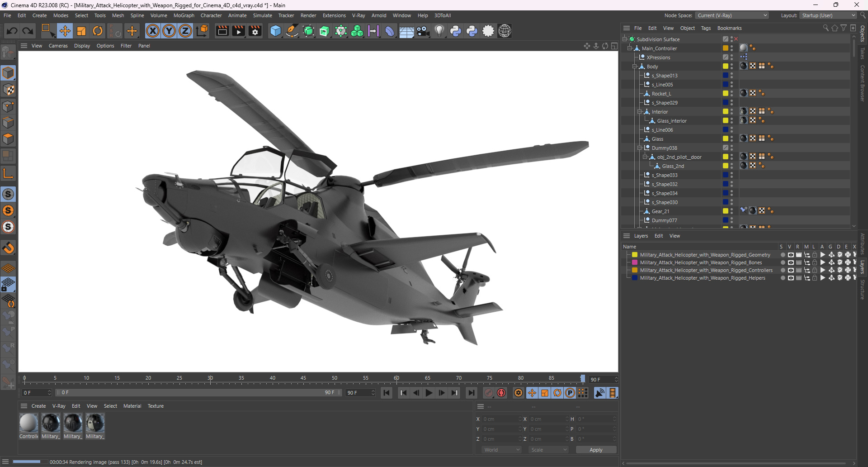Open Edit Render Settings icon
The width and height of the screenshot is (868, 467).
click(255, 31)
